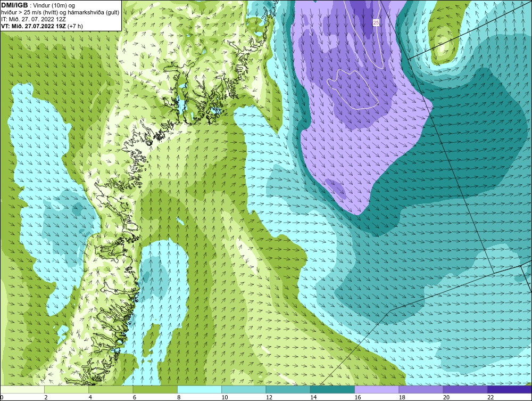Image resolution: width=532 pixels, height=401 pixels.
Task: Select the 8–10 m/s light cyan legend swatch
Action: (199, 389)
